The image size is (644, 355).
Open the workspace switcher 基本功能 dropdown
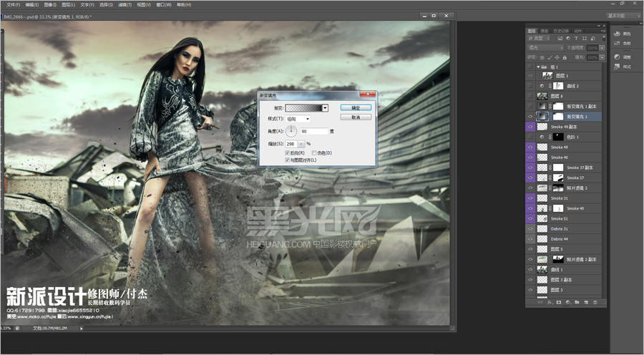[x=623, y=16]
